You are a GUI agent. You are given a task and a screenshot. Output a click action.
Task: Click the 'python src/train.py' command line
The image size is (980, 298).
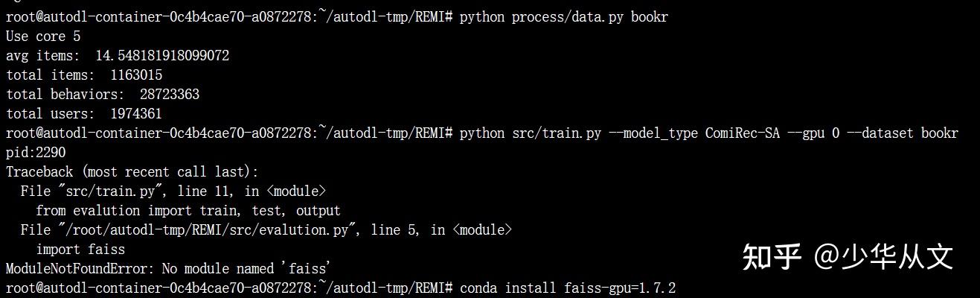point(709,133)
